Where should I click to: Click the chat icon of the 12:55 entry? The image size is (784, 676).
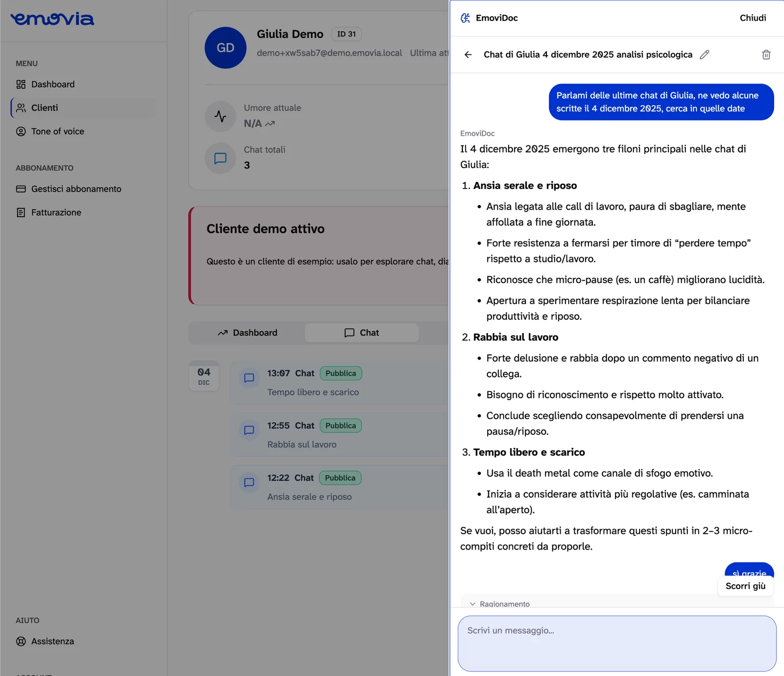[249, 430]
